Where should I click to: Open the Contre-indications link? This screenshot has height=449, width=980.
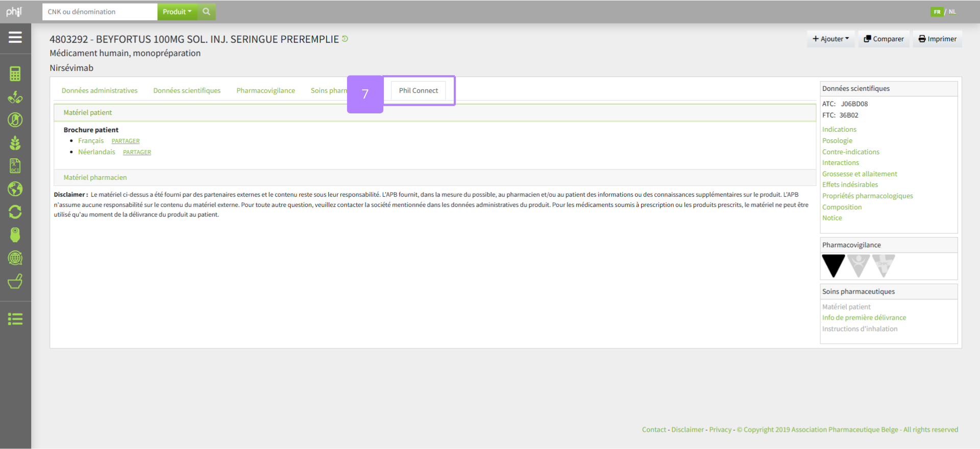[851, 152]
